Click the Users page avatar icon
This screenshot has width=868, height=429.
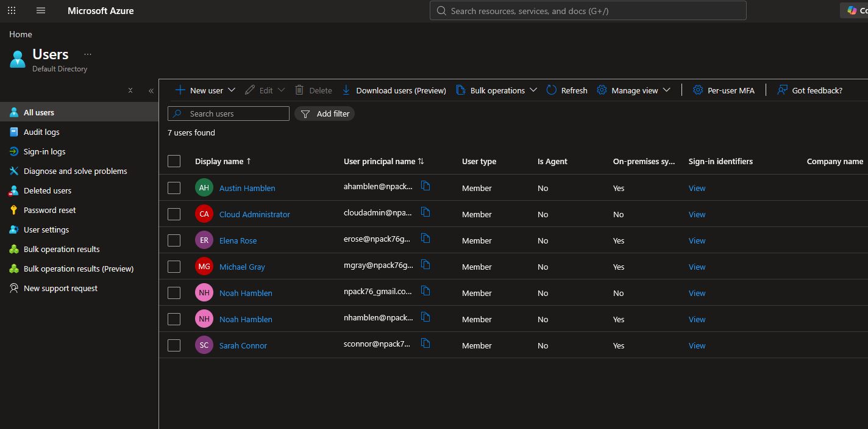tap(18, 59)
